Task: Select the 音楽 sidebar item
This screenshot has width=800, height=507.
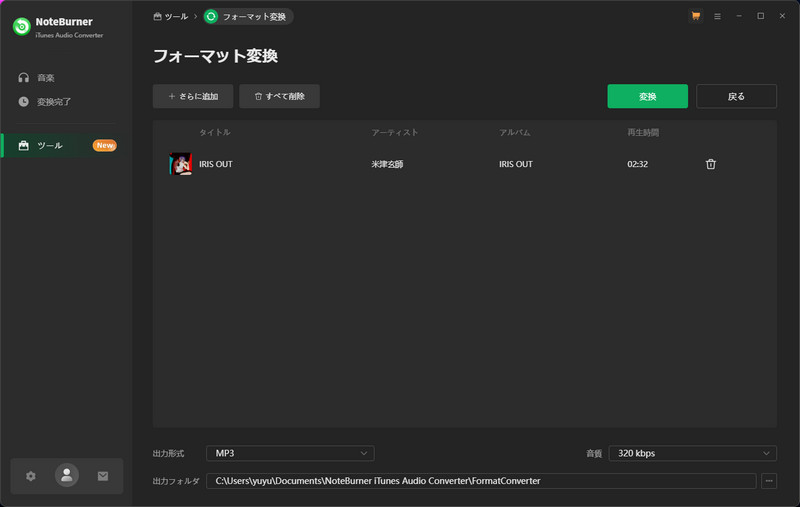Action: [66, 78]
